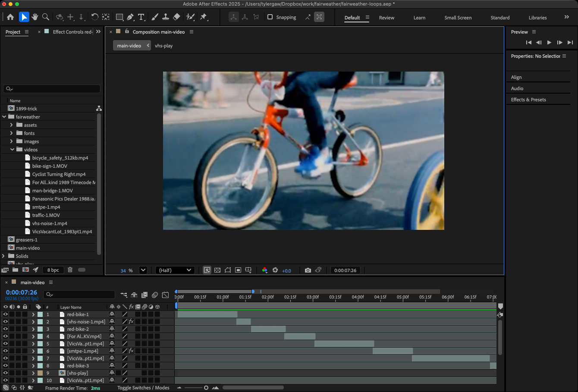Take a snapshot of the composition

(308, 270)
